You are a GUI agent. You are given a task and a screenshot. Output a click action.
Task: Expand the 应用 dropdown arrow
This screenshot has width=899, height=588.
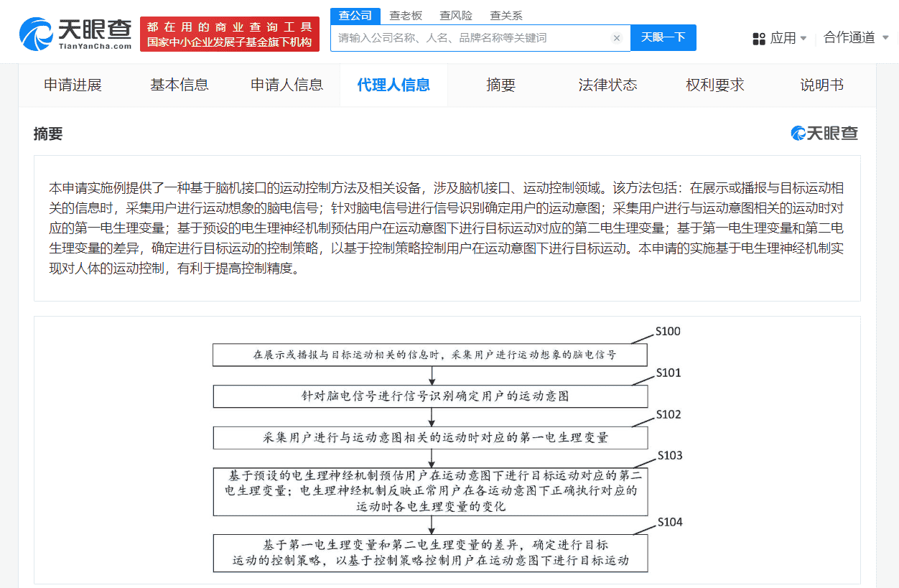803,38
